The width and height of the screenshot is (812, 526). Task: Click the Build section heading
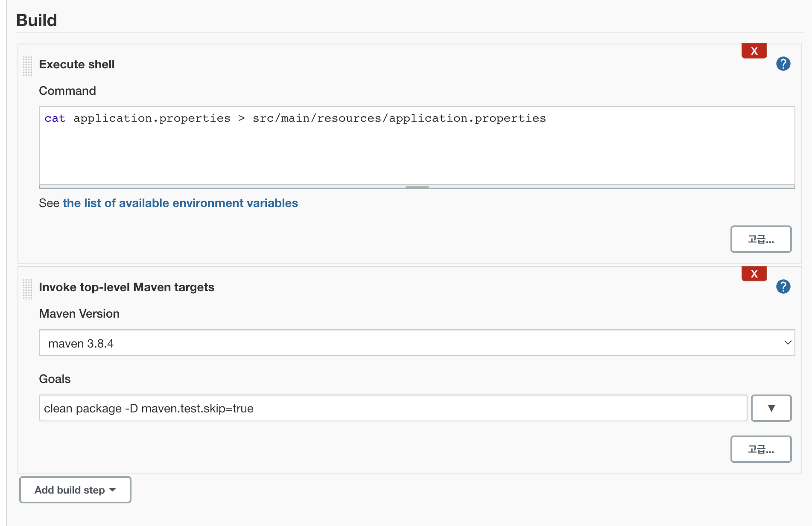37,20
